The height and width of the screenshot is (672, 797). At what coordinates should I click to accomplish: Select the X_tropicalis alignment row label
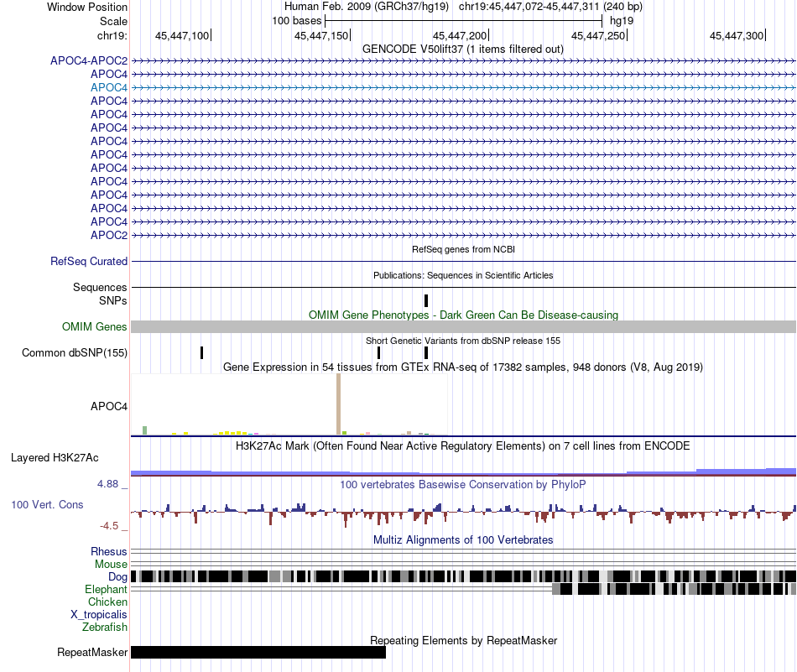pyautogui.click(x=99, y=614)
